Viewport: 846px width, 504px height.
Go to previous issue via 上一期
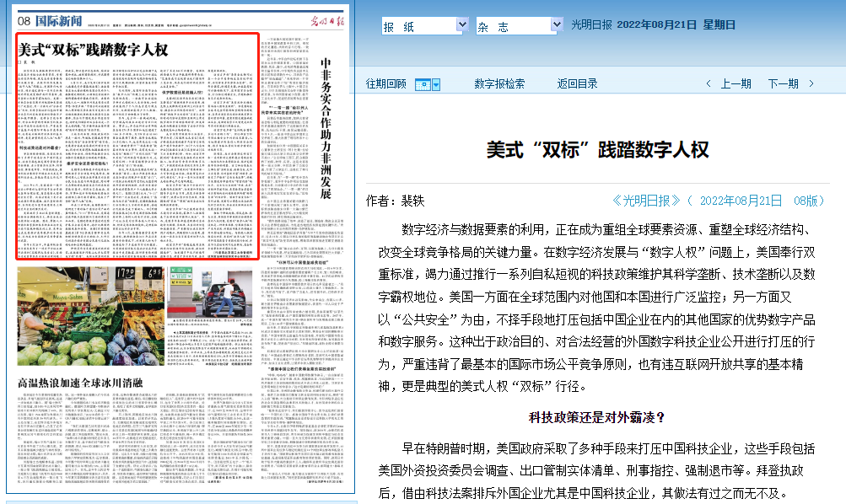pyautogui.click(x=736, y=83)
